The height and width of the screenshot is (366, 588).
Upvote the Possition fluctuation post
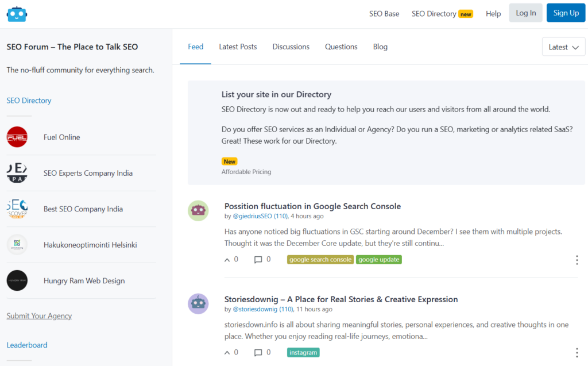coord(227,260)
